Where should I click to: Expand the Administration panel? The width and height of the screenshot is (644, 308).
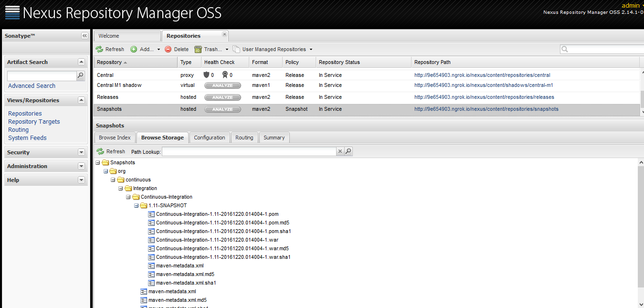click(x=81, y=166)
